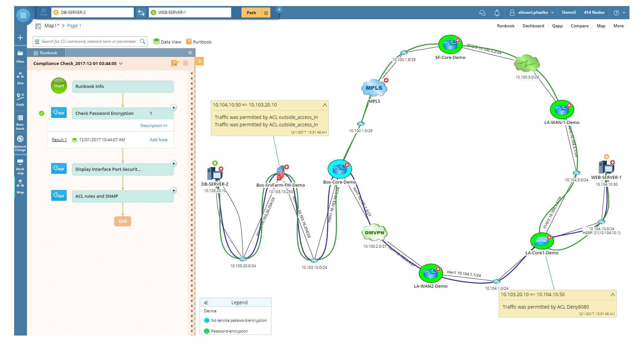Click the chat icon in top bar
This screenshot has height=348, width=644.
click(482, 12)
